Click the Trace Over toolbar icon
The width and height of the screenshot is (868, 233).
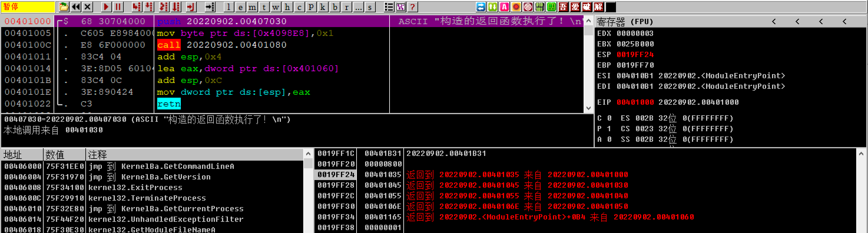[x=176, y=7]
